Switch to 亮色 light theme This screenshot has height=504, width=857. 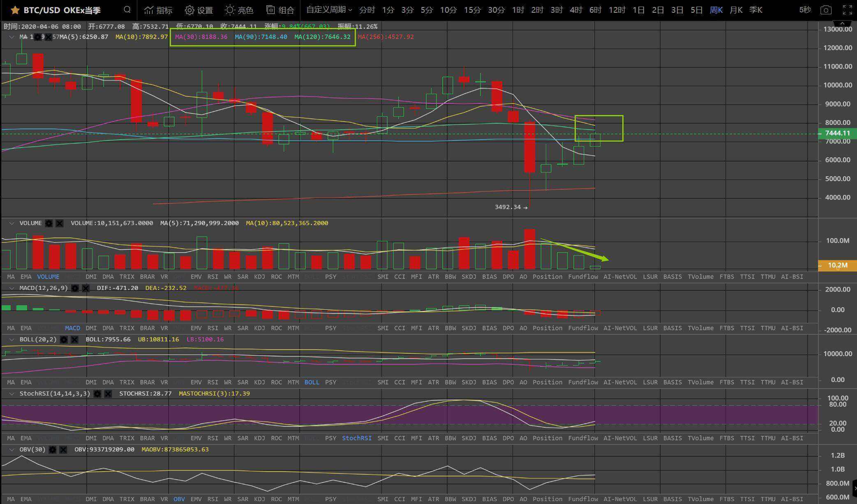coord(239,10)
